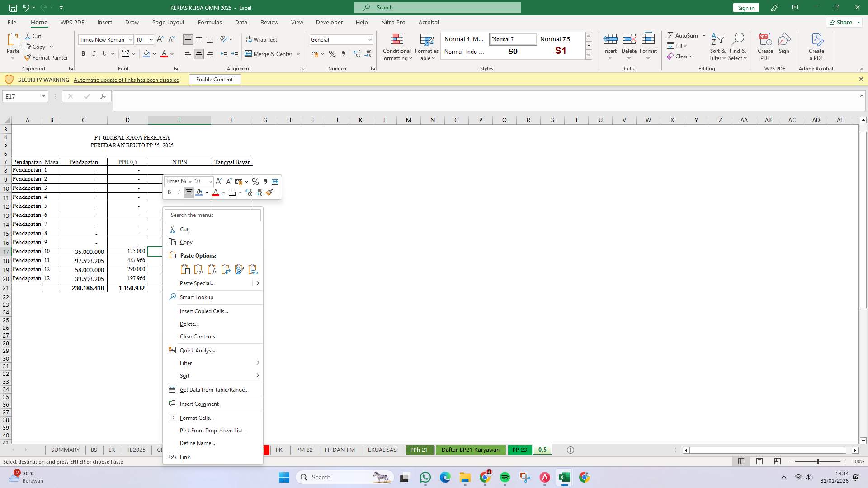This screenshot has height=488, width=868.
Task: Apply Merge & Center to selection
Action: (270, 54)
